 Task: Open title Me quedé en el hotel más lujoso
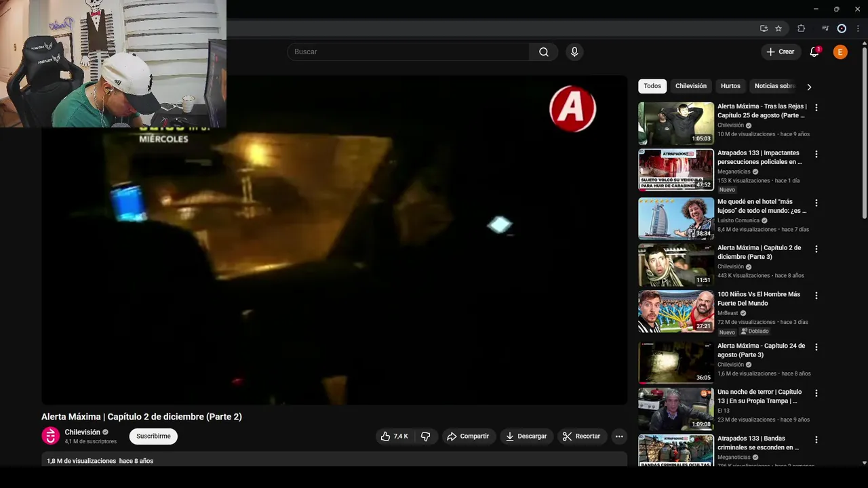762,206
